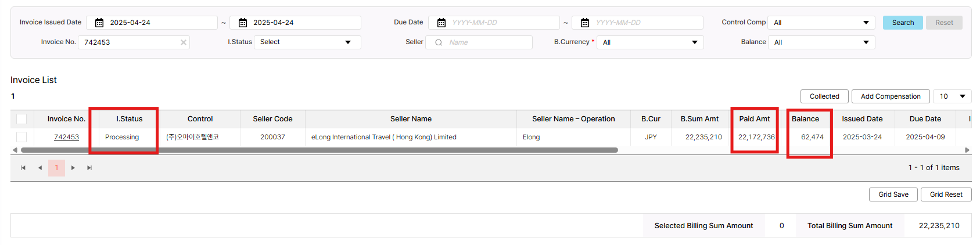Click the Seller search magnifier icon
The width and height of the screenshot is (980, 245).
439,42
